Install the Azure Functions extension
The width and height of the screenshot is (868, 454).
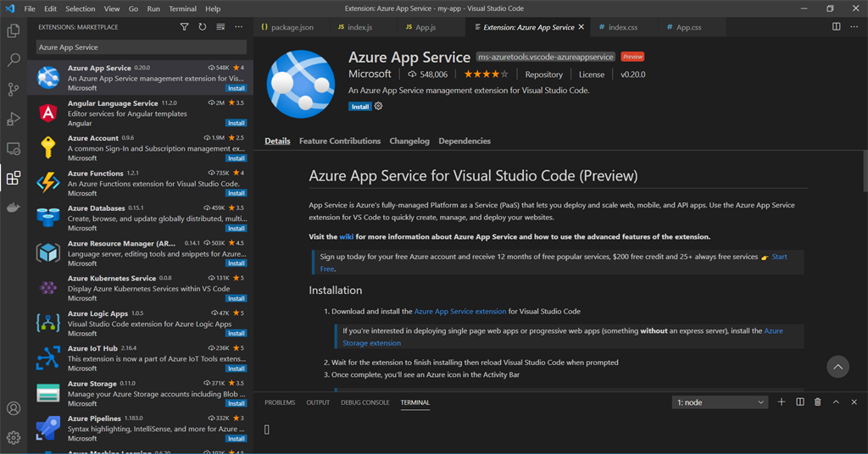236,193
